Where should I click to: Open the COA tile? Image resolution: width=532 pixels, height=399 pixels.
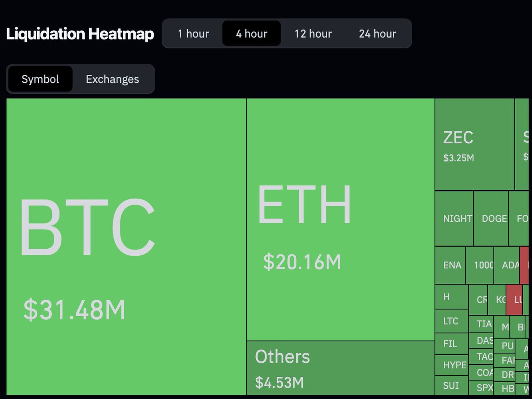[x=481, y=372]
